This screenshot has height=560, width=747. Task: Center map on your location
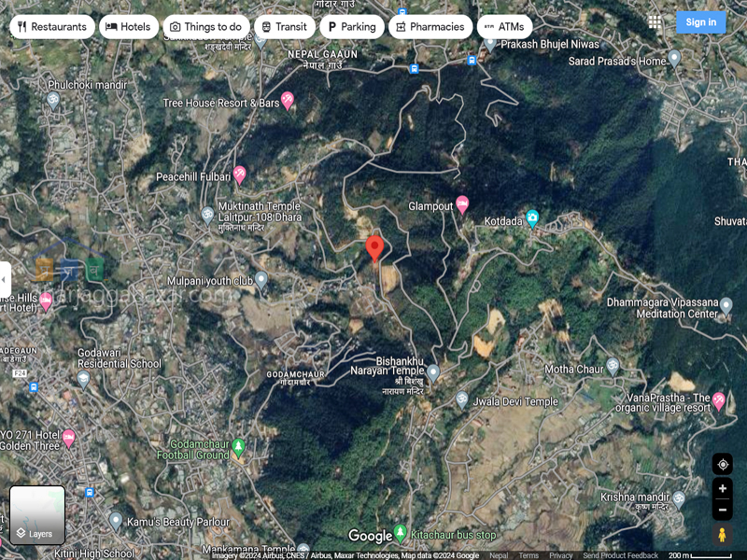tap(722, 464)
